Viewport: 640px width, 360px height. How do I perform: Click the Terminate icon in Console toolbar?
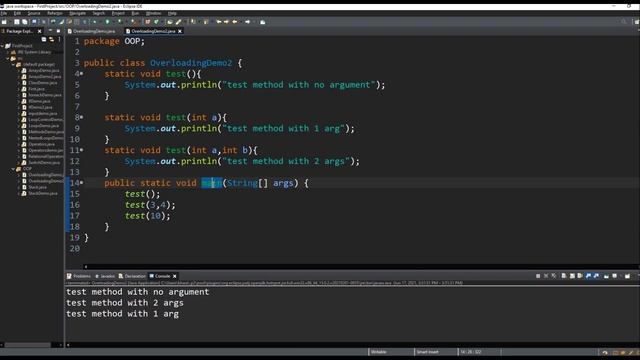(x=538, y=276)
